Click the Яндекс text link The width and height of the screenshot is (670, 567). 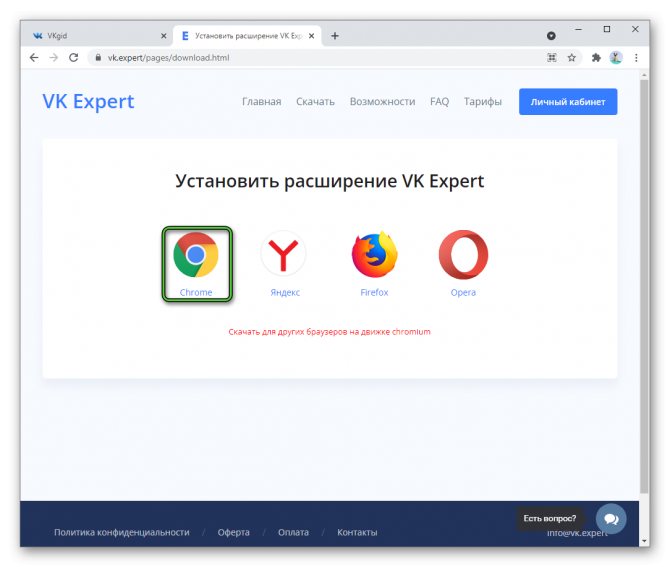[285, 293]
